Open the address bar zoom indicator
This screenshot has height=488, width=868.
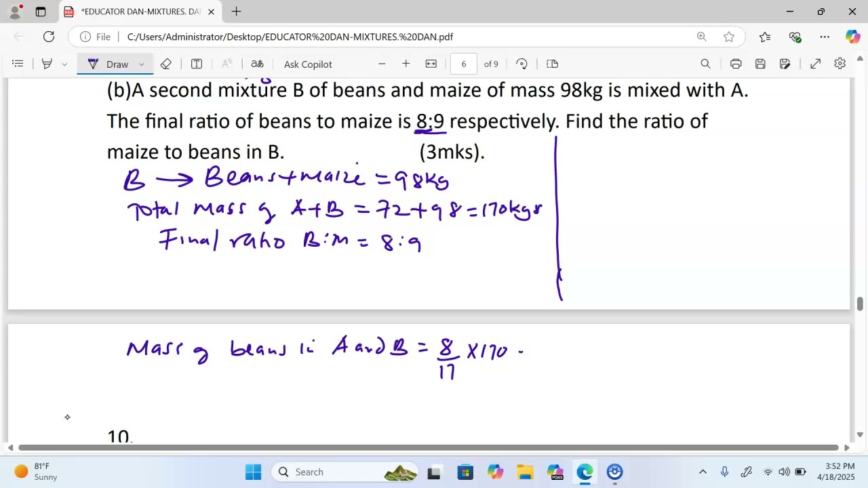702,37
